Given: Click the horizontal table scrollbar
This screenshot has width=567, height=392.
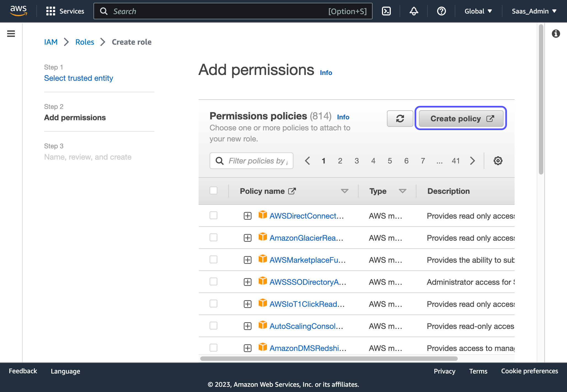Looking at the screenshot, I should [329, 359].
